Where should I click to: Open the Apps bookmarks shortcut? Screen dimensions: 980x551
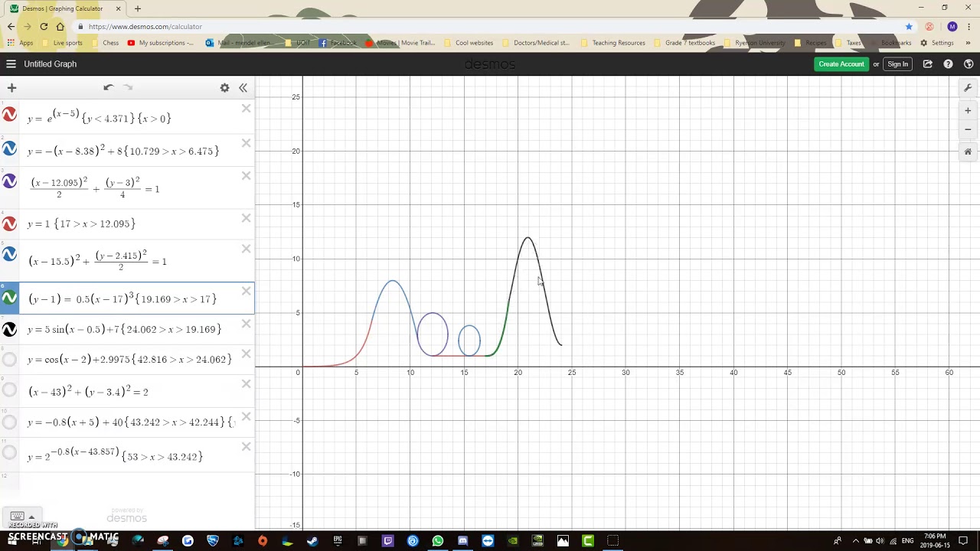point(20,43)
